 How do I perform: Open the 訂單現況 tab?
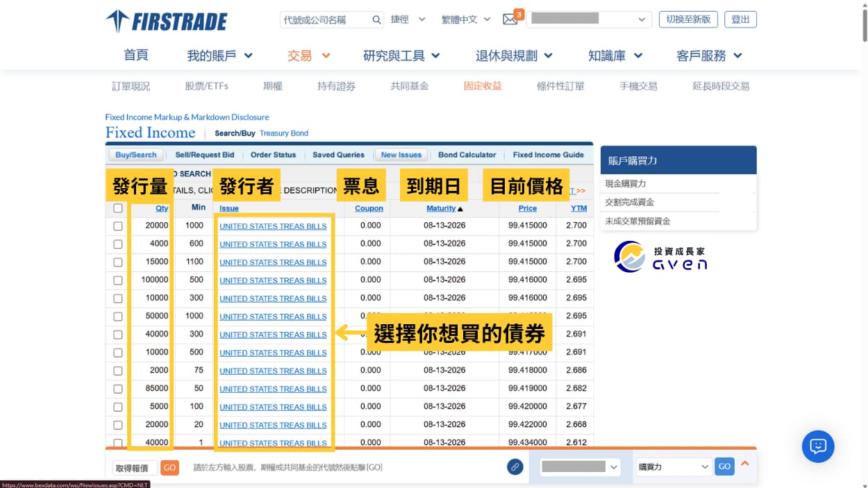(x=131, y=86)
